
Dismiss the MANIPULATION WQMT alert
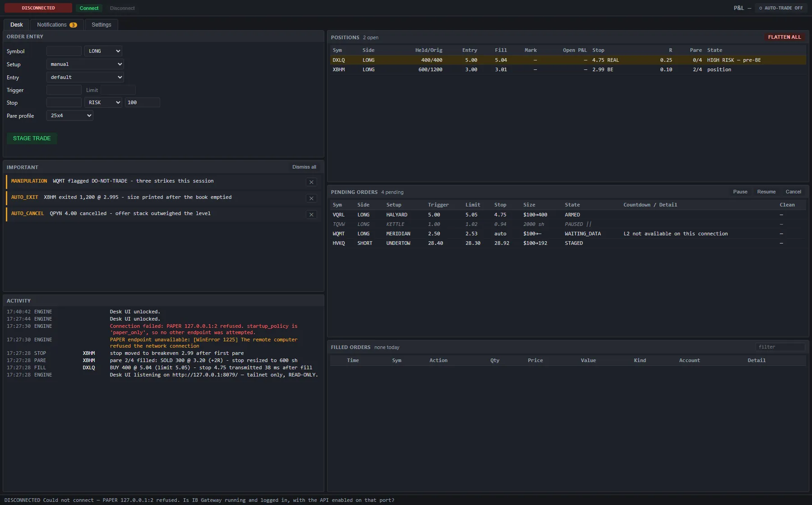(x=311, y=182)
